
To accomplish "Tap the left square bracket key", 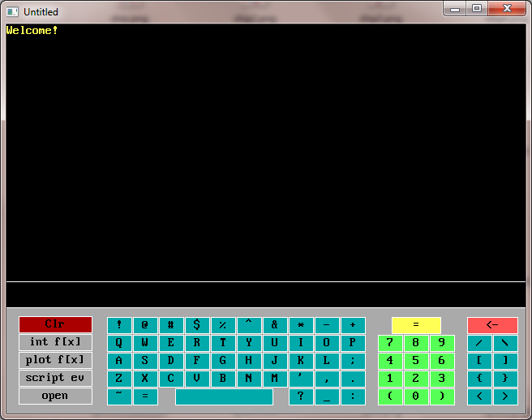I will 479,361.
